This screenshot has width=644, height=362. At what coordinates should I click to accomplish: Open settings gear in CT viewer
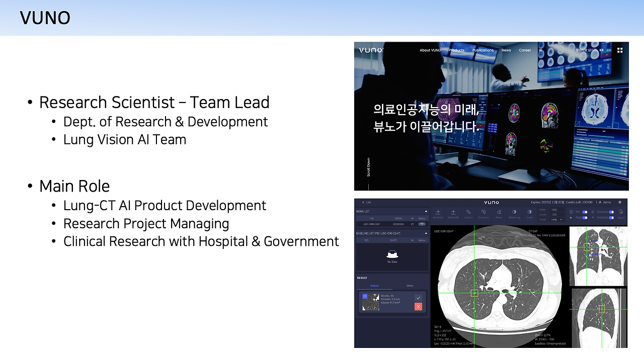(620, 202)
